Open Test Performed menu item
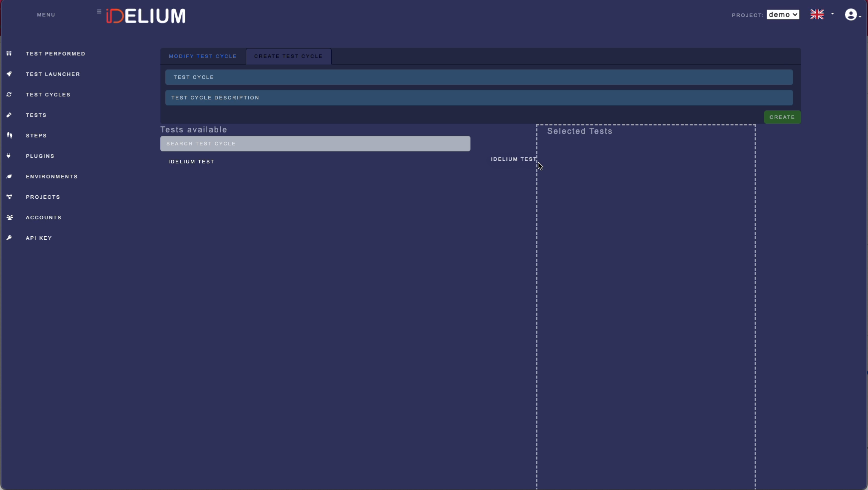The height and width of the screenshot is (490, 868). click(x=55, y=53)
